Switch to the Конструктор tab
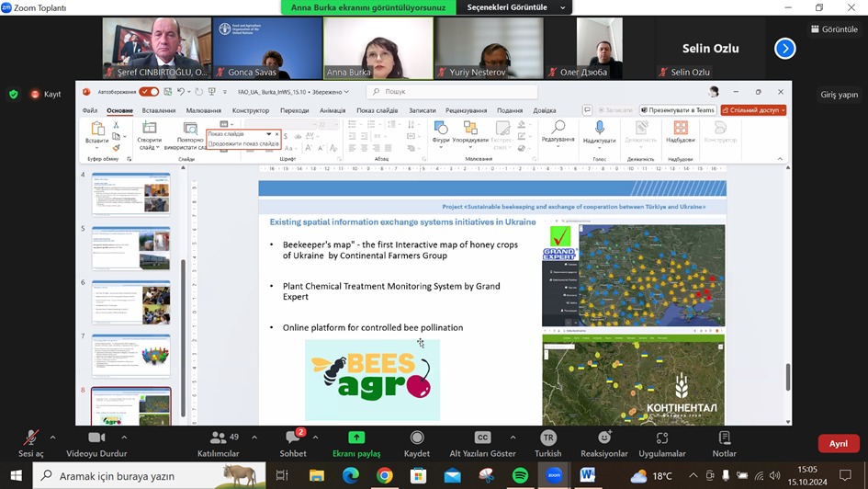This screenshot has height=489, width=868. coord(250,110)
